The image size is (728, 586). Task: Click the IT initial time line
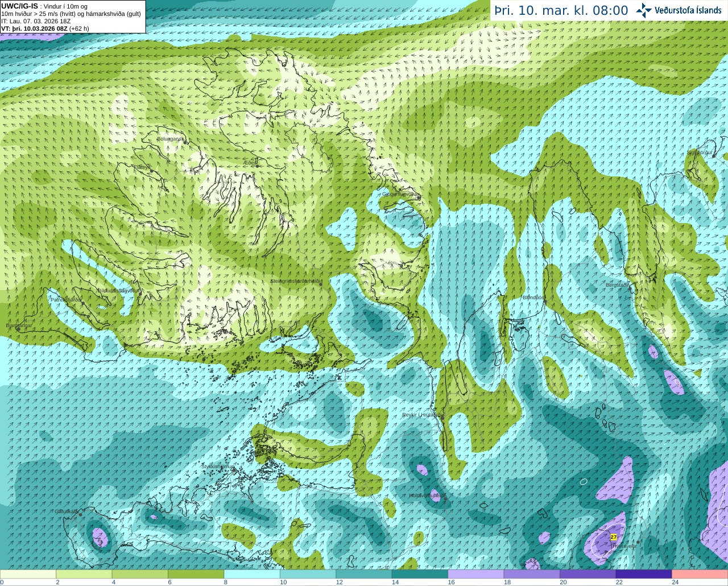pos(36,21)
